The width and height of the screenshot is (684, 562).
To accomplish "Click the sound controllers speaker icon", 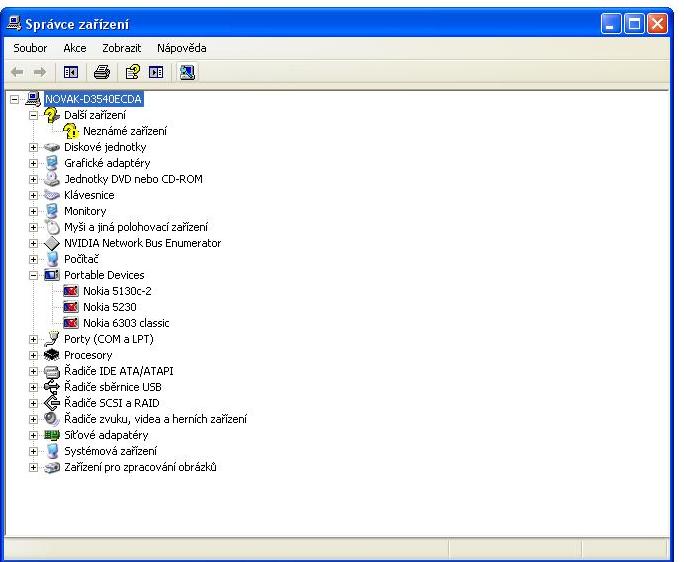I will [52, 419].
